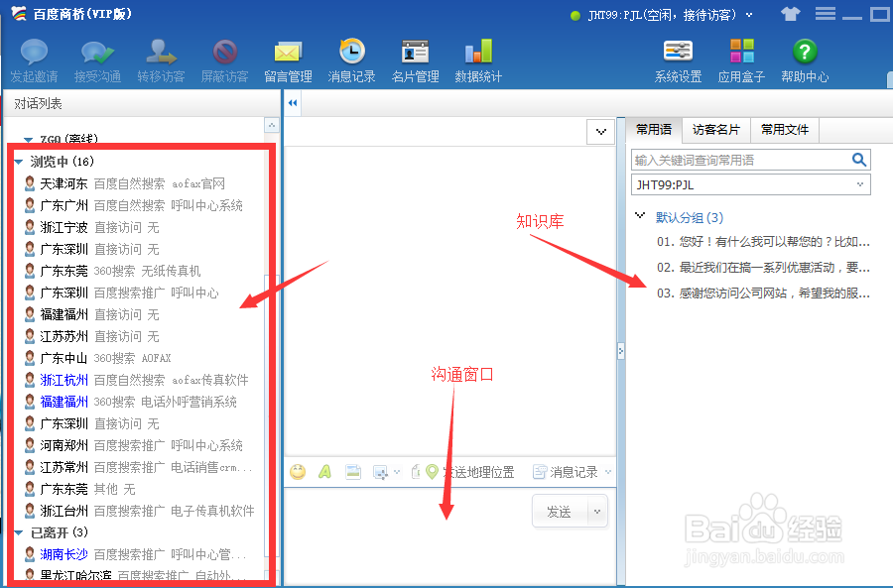
Task: Select visitor 天津河东 aofax官网
Action: [x=125, y=183]
